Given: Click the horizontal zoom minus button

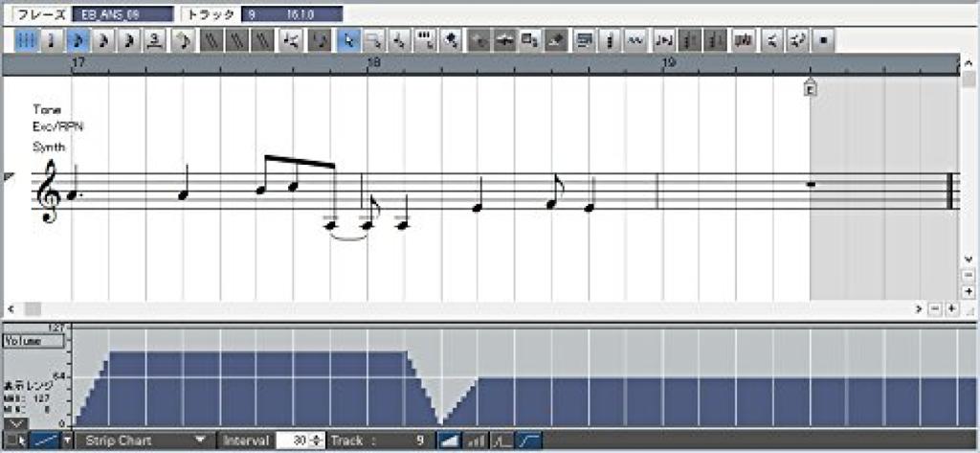Looking at the screenshot, I should click(x=935, y=308).
